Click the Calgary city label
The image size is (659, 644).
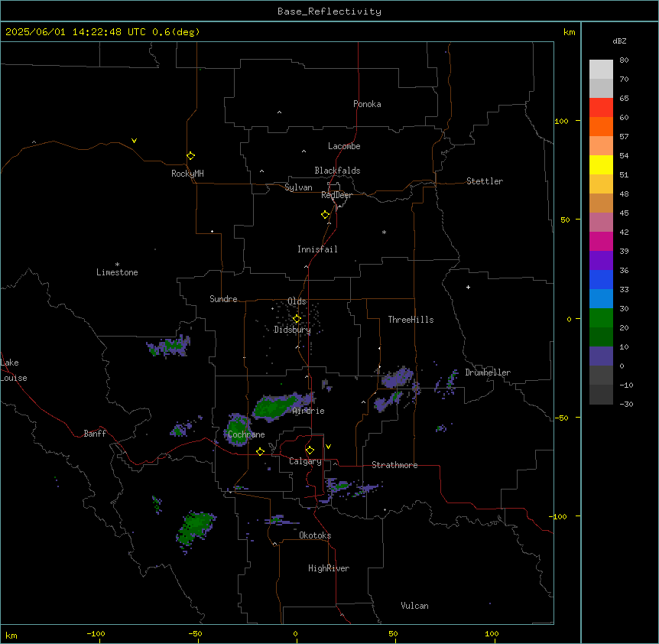[x=305, y=461]
